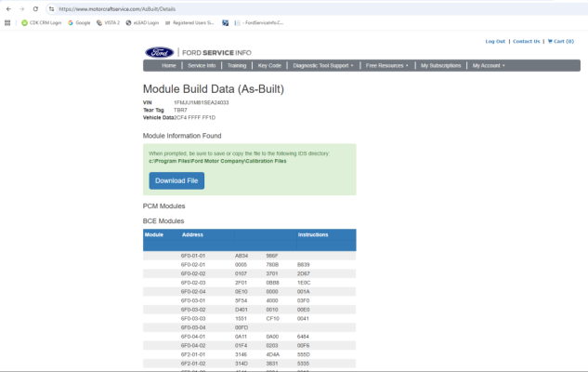
Task: Open CDK CRM Login bookmark
Action: coord(41,23)
